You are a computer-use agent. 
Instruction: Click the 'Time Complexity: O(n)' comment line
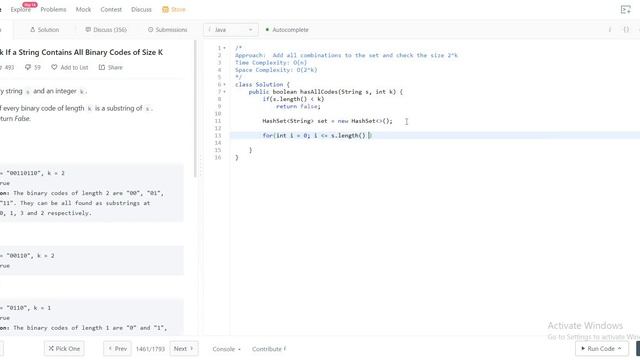(x=271, y=62)
